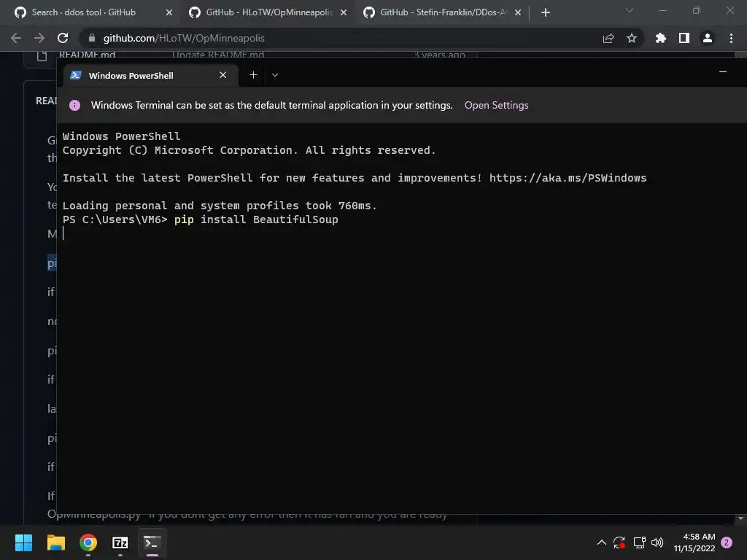Open Chrome three-dot menu
The height and width of the screenshot is (560, 747).
click(731, 38)
